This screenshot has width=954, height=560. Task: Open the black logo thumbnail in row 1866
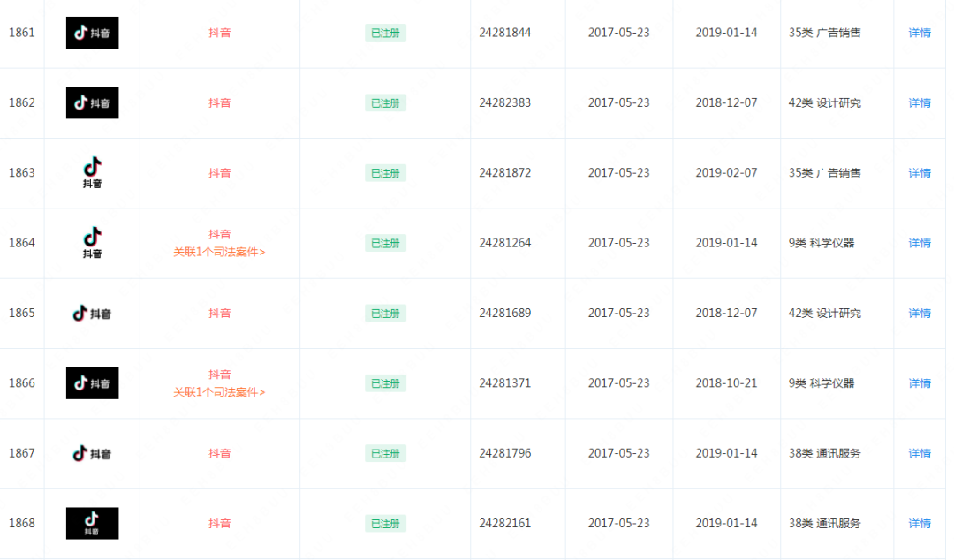[x=92, y=383]
